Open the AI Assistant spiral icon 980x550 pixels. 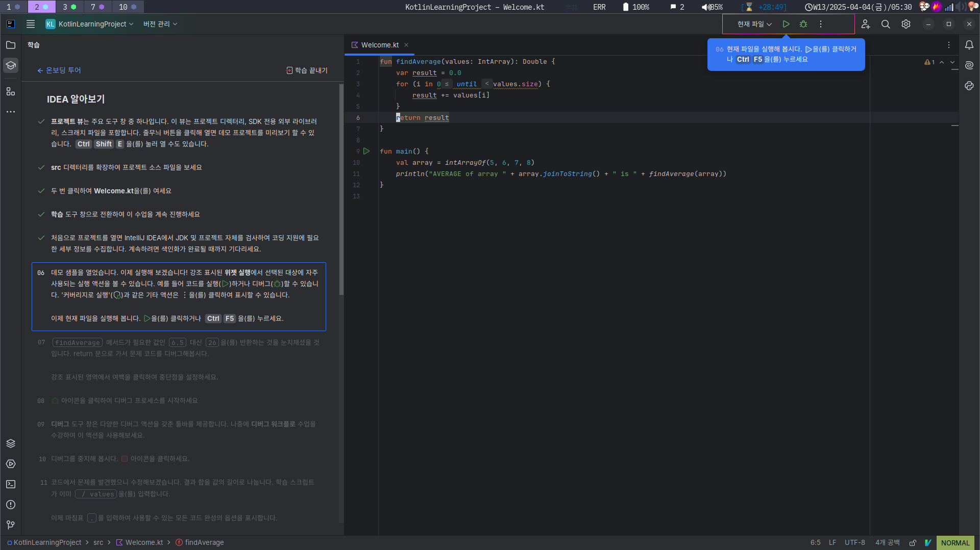click(969, 65)
